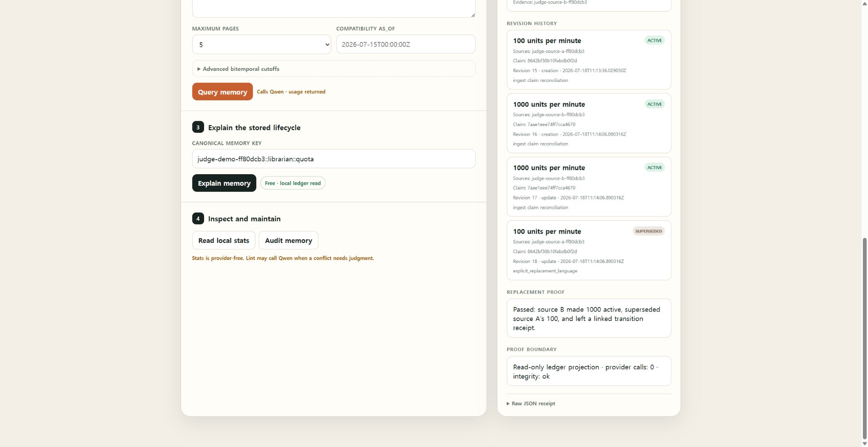
Task: Click the Explain memory button
Action: pos(224,183)
